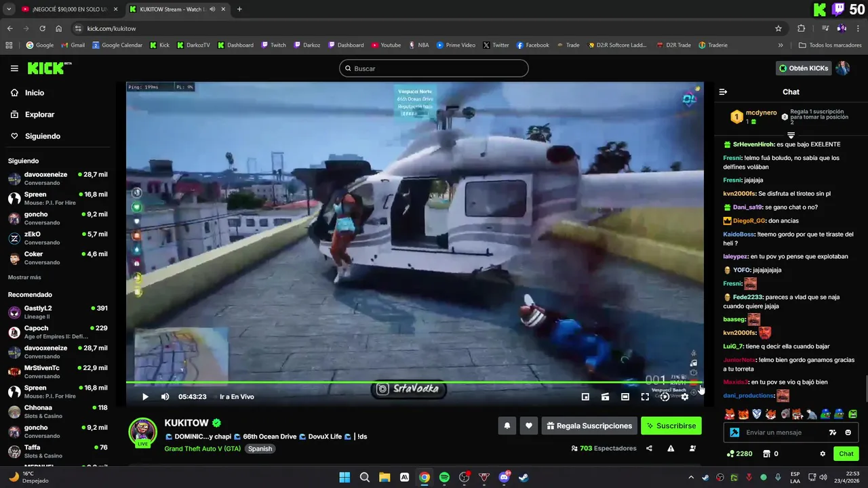
Task: Play the stream video
Action: (x=145, y=396)
